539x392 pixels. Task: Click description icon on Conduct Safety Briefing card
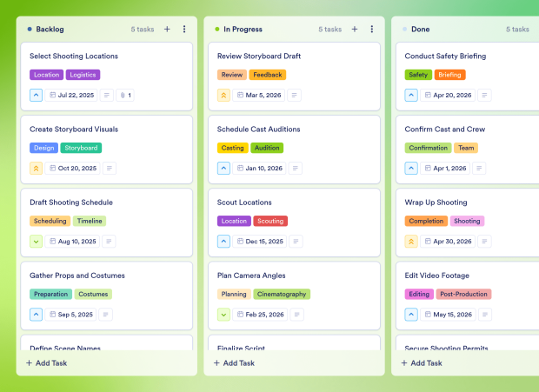(x=484, y=95)
